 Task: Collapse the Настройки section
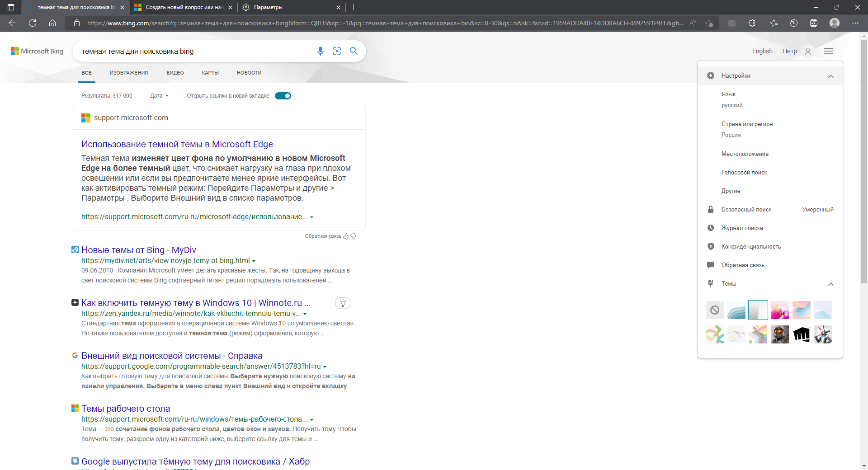830,76
